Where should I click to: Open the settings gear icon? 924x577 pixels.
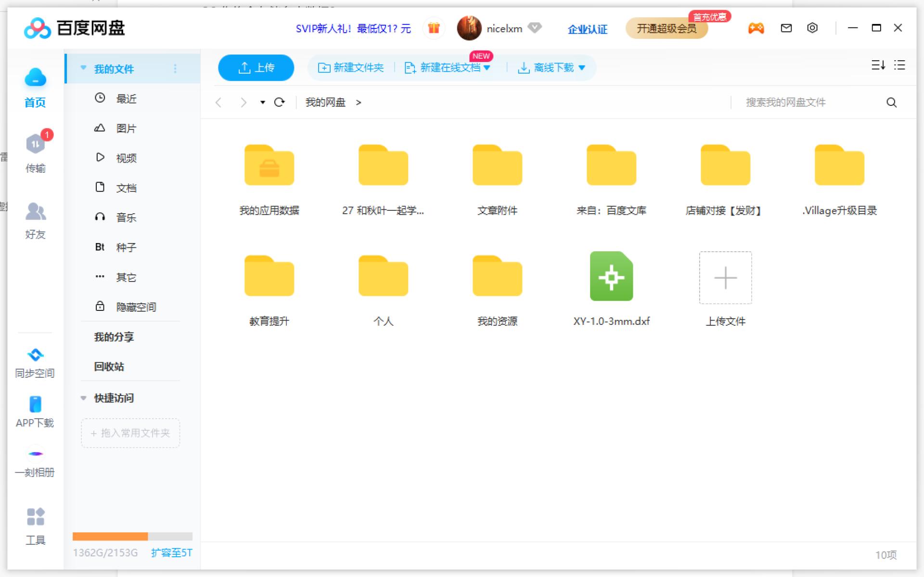[812, 28]
